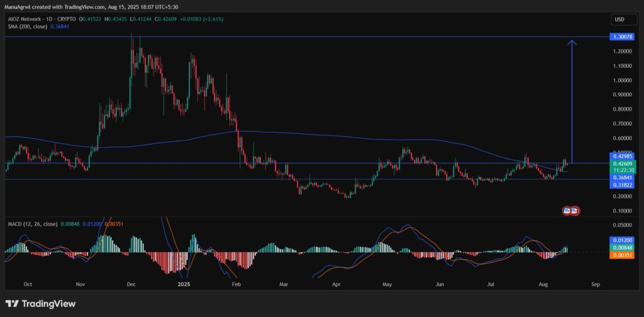Screen dimensions: 644x317
Task: Click the 0.42985 price label on the axis
Action: (x=623, y=156)
